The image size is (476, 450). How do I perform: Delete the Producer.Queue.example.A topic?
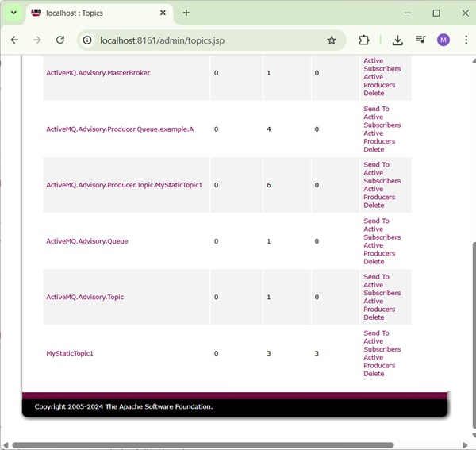pyautogui.click(x=374, y=149)
